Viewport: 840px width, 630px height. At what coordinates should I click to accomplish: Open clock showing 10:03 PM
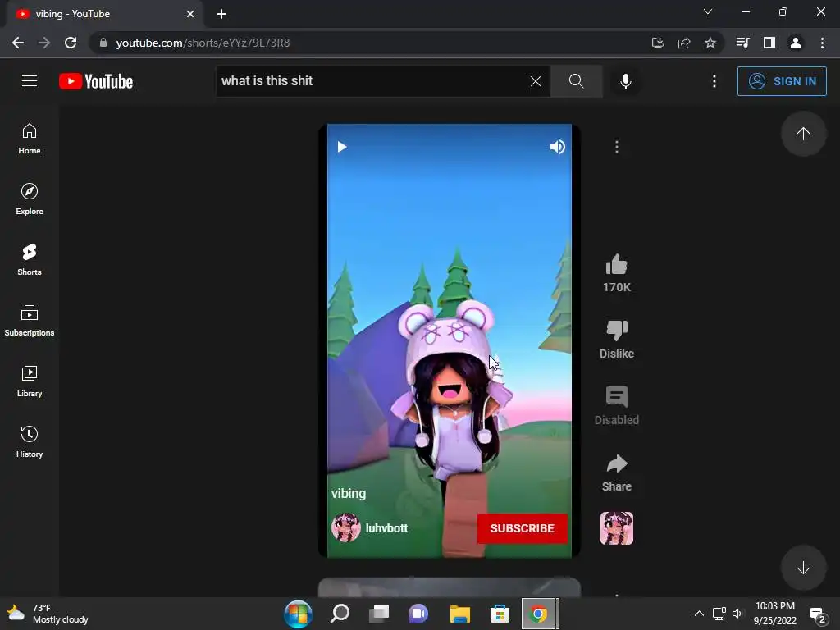click(774, 614)
